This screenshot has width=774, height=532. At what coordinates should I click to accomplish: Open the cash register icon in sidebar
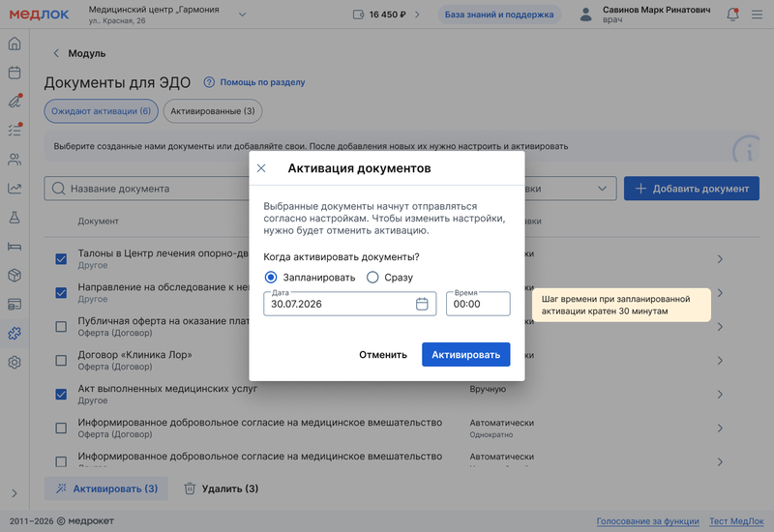click(x=15, y=304)
